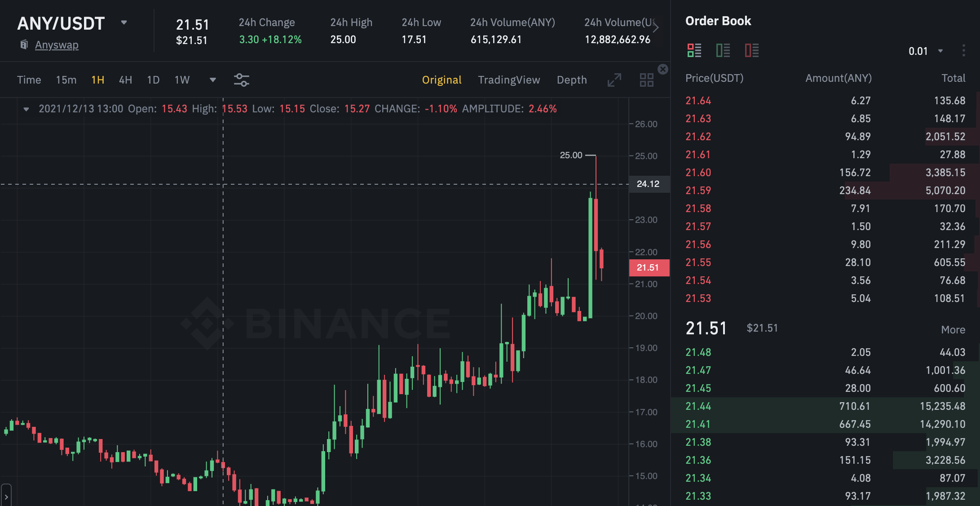This screenshot has width=980, height=506.
Task: Open order book more options menu
Action: coord(963,50)
